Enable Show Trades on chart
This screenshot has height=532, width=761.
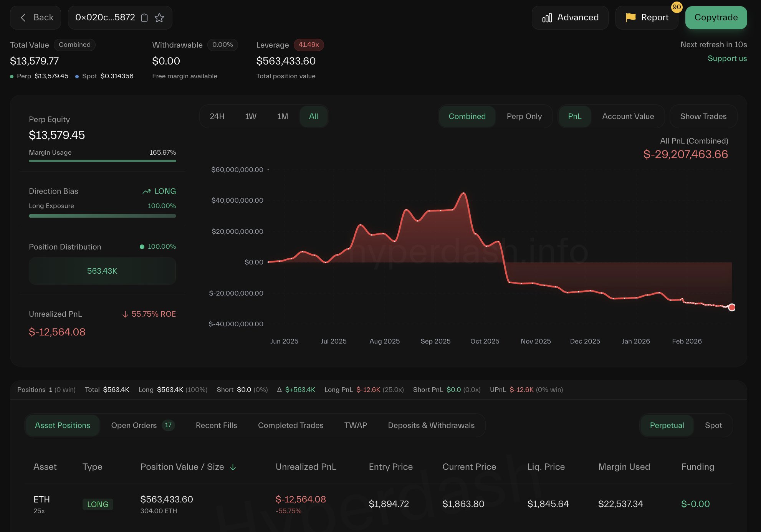703,116
